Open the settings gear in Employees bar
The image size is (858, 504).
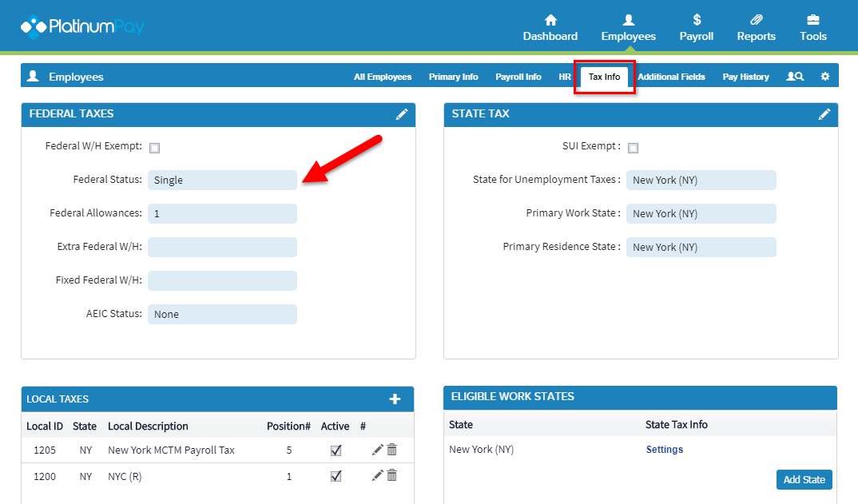[825, 77]
